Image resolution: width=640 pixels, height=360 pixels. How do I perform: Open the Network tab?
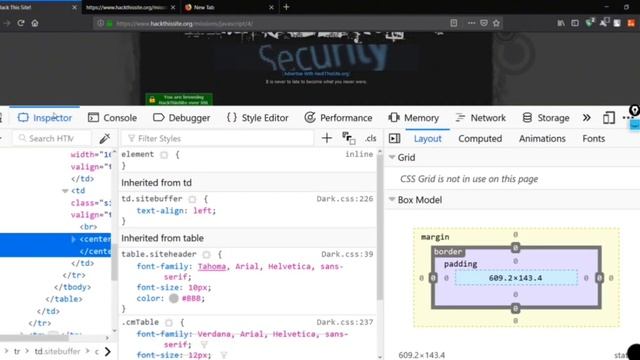tap(480, 118)
